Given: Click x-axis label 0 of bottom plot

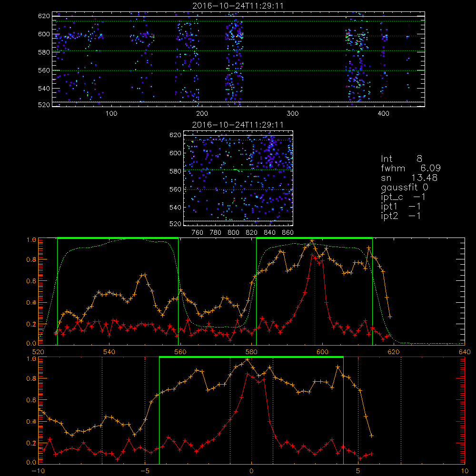Looking at the screenshot, I should pos(251,471).
